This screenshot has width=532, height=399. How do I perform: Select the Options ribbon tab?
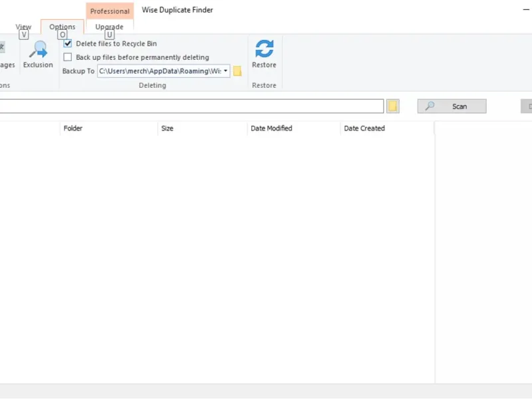click(63, 27)
